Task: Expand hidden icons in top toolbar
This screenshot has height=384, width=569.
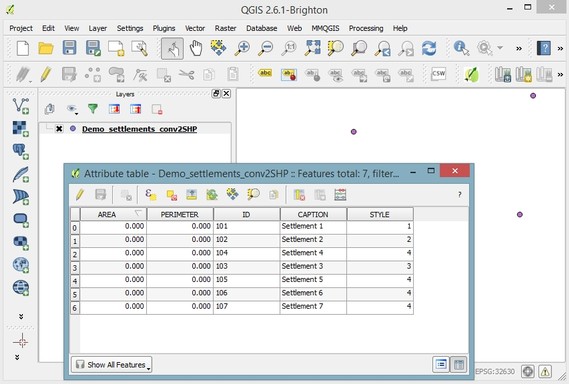Action: point(519,48)
